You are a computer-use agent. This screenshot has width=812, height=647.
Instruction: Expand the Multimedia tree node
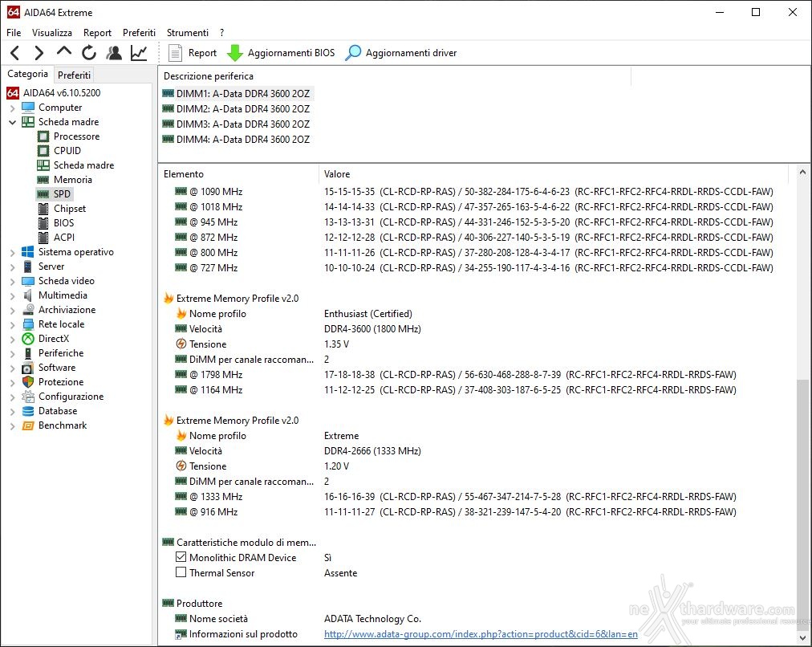coord(12,295)
